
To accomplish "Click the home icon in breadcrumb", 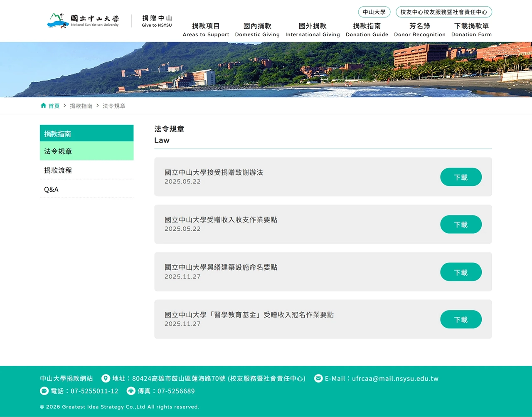I will point(43,106).
